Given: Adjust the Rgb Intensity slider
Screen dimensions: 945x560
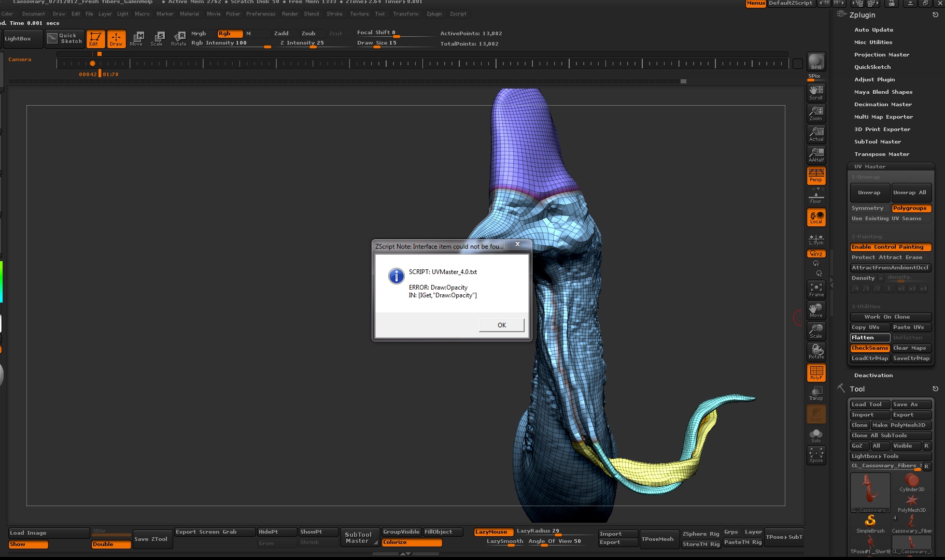Looking at the screenshot, I should [231, 44].
